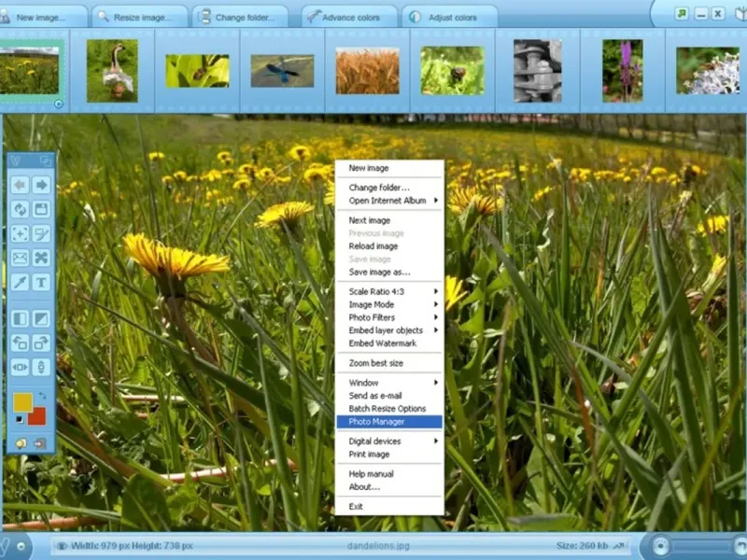Click the next image arrow tool
Image resolution: width=747 pixels, height=560 pixels.
(x=41, y=185)
